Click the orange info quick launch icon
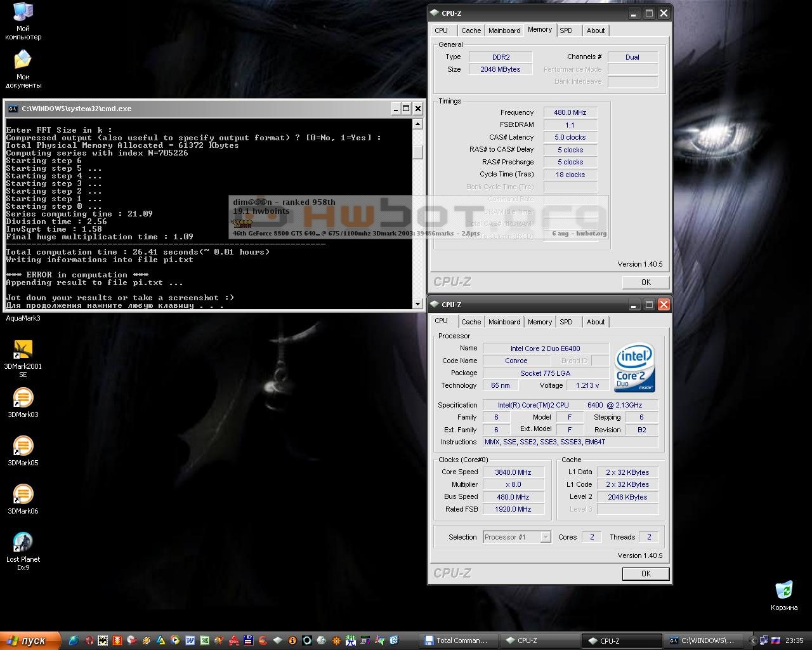The height and width of the screenshot is (650, 812). 292,640
